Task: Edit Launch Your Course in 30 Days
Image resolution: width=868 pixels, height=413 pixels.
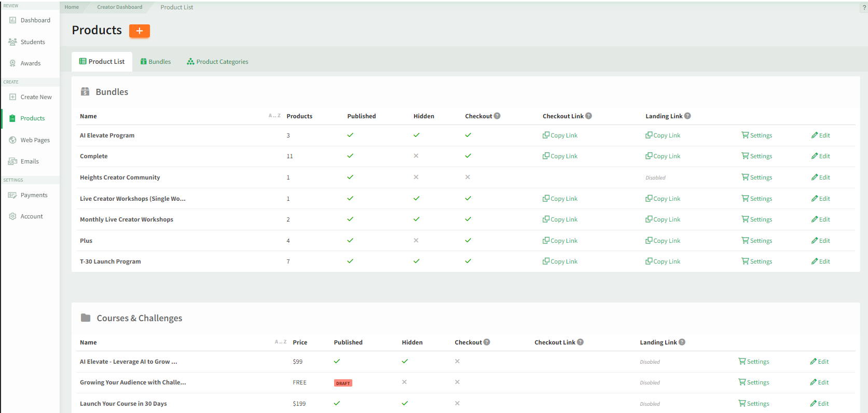Action: (x=819, y=404)
